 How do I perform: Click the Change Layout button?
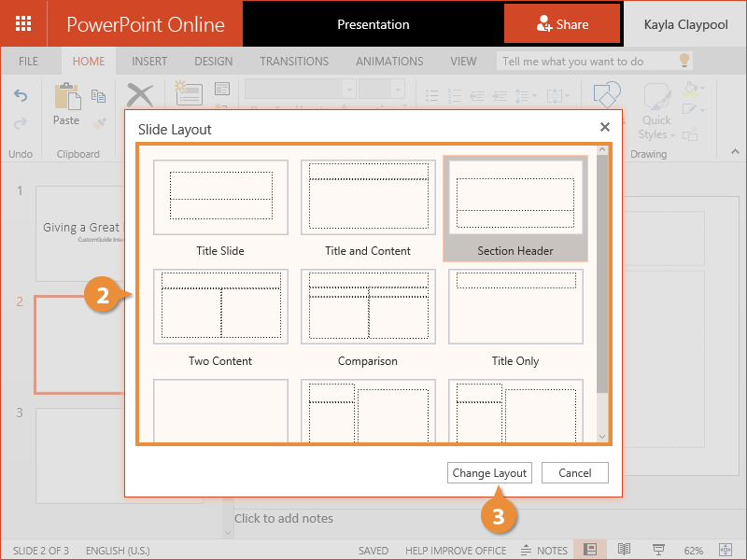click(489, 473)
